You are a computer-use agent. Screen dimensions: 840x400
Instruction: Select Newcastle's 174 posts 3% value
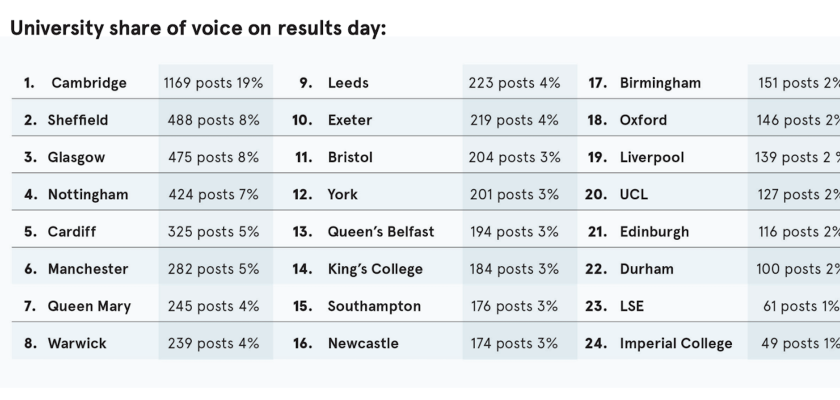coord(515,343)
